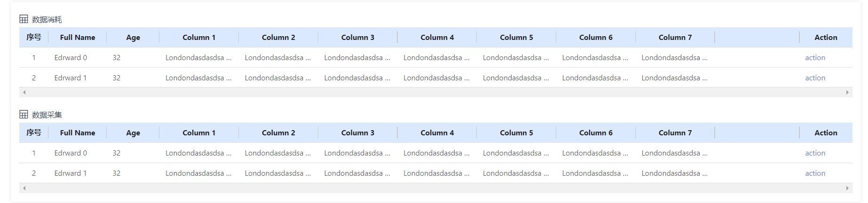
Task: Click the 序号 header in the first table
Action: click(x=34, y=38)
